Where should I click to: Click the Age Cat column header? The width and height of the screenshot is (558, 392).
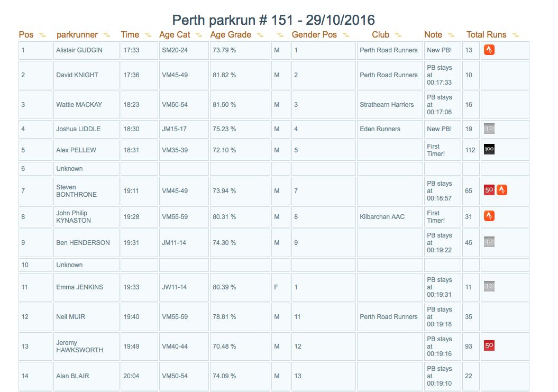[175, 34]
